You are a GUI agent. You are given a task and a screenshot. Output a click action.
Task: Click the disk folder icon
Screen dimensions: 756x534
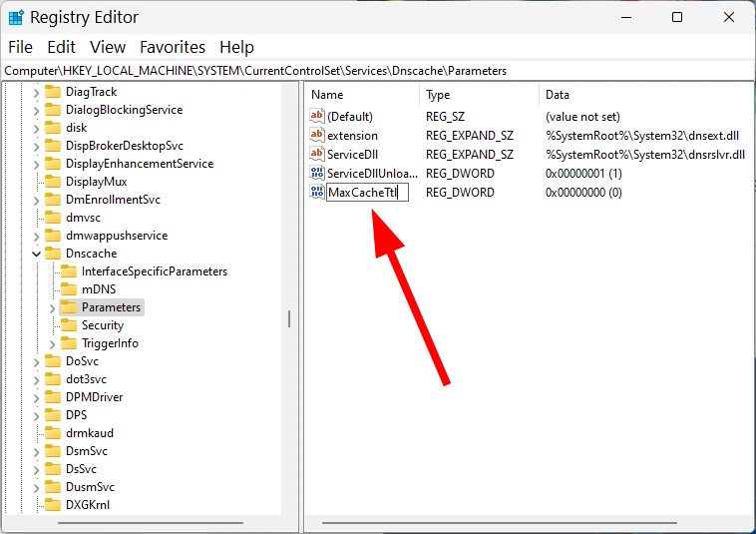pos(53,128)
